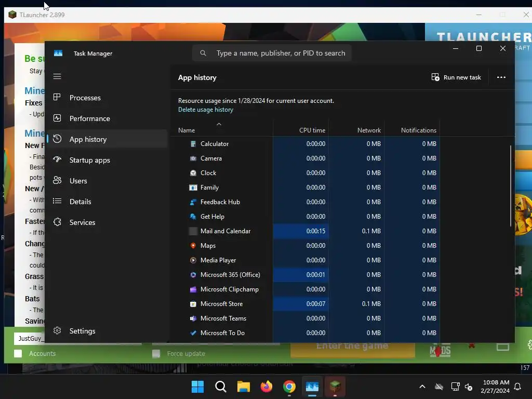Show hidden system tray icons

422,387
